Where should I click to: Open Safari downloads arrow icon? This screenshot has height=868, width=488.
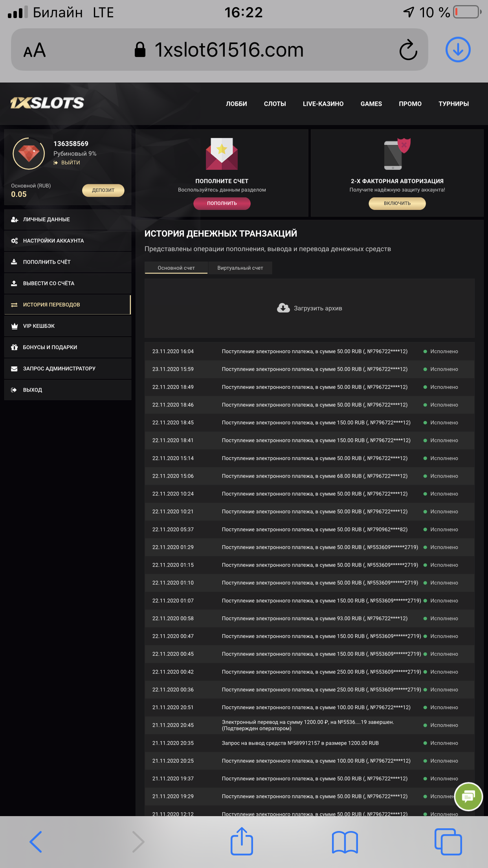coord(458,50)
